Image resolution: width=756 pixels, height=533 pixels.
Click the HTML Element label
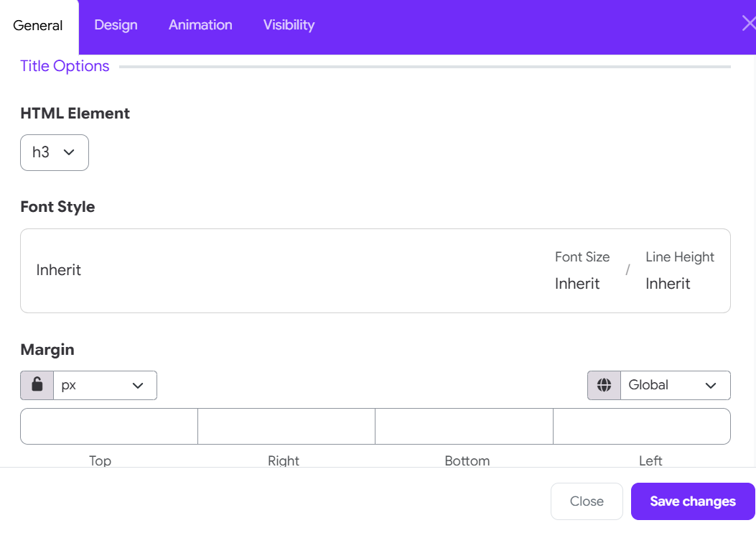(75, 113)
